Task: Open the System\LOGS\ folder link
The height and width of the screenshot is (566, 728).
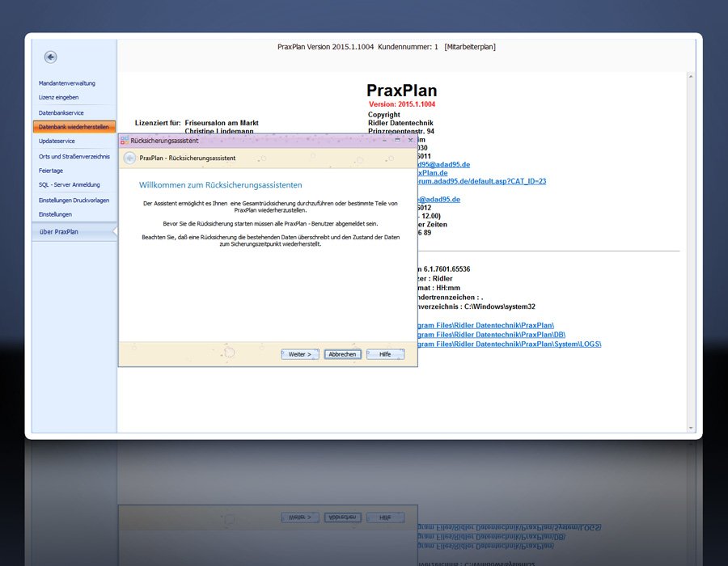Action: pos(510,344)
